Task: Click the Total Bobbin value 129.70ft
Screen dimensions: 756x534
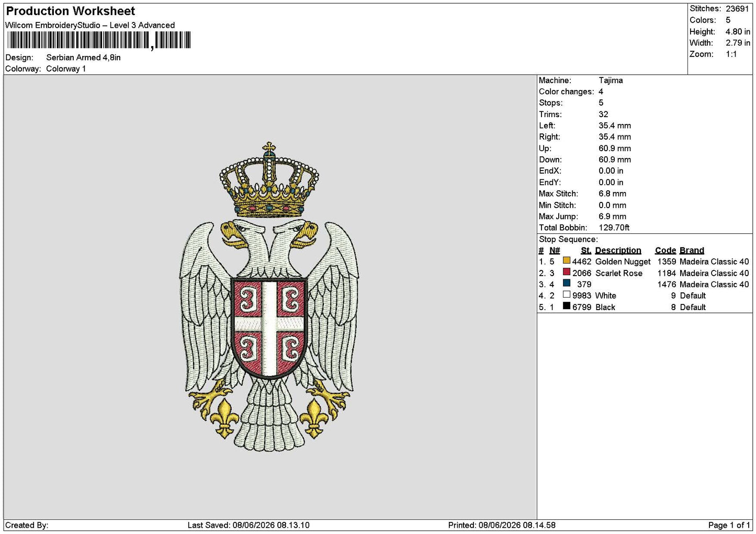Action: click(x=614, y=228)
